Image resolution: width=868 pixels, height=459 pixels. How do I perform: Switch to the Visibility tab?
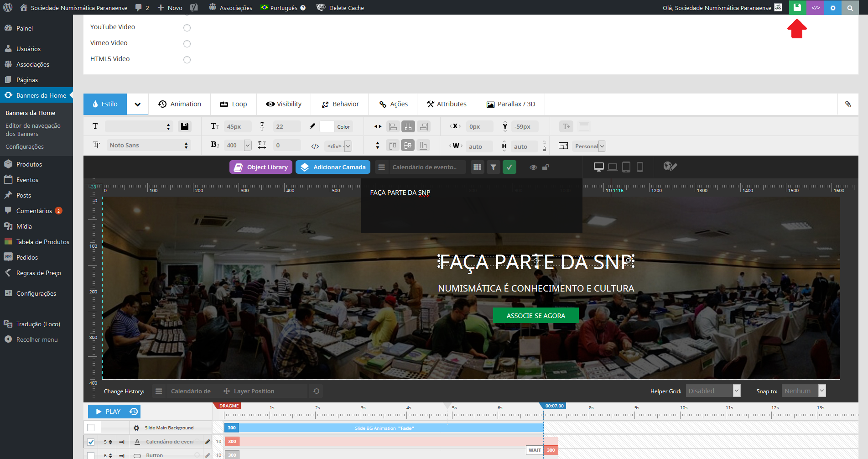click(x=284, y=104)
